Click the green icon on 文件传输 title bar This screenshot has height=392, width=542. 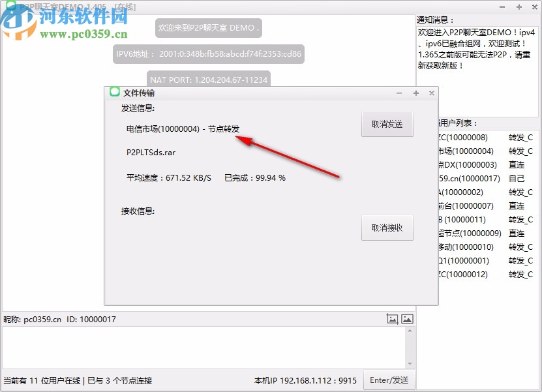click(116, 93)
